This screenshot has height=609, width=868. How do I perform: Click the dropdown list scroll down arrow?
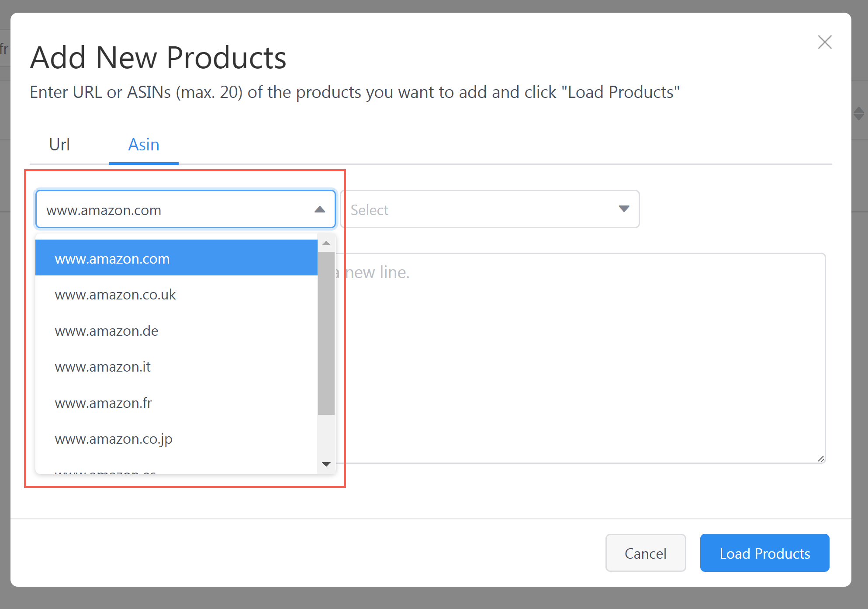(x=326, y=464)
